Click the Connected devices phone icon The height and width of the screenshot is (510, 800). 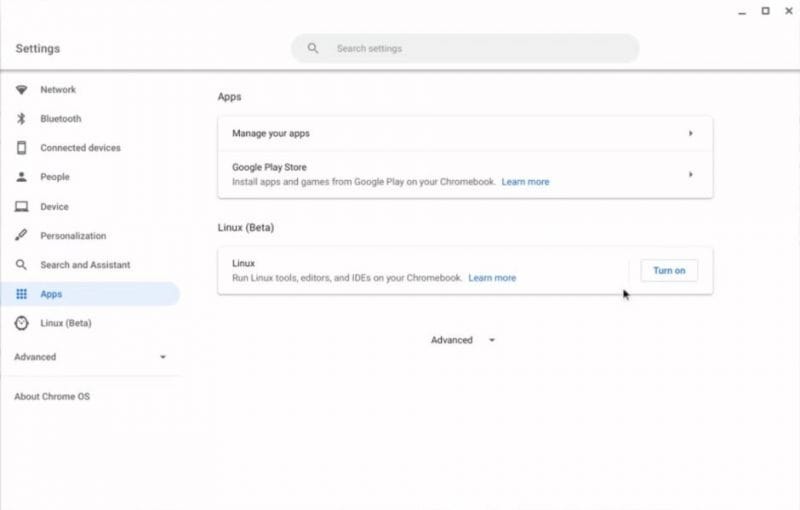tap(21, 148)
